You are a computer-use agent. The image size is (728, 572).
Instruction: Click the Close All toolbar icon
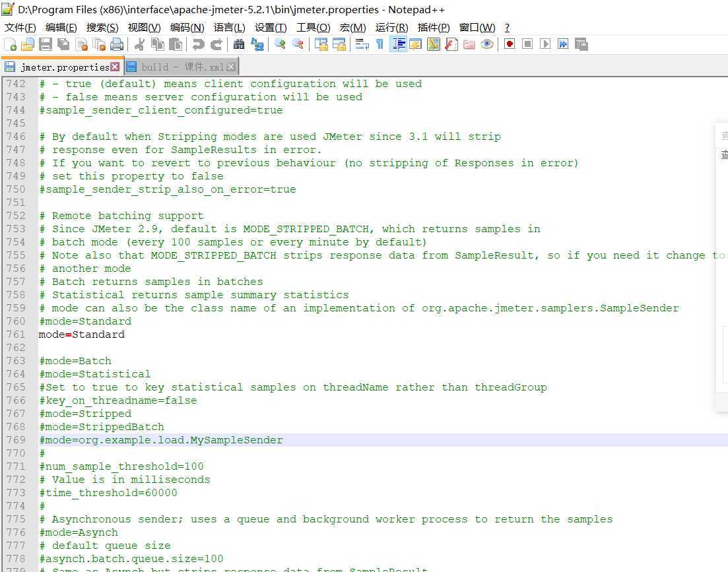click(99, 45)
